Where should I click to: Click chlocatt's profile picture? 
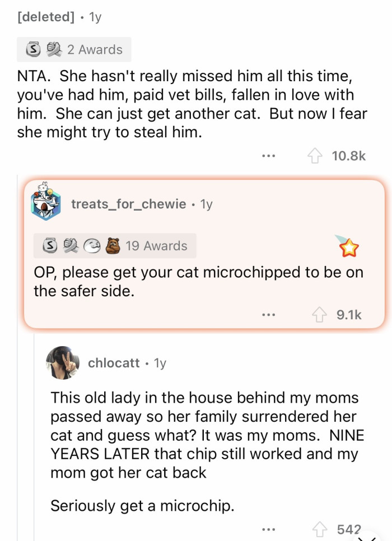(63, 363)
